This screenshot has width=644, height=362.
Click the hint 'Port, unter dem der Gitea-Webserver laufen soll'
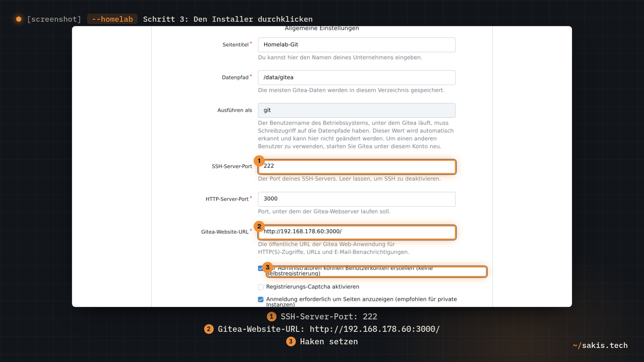pyautogui.click(x=324, y=212)
